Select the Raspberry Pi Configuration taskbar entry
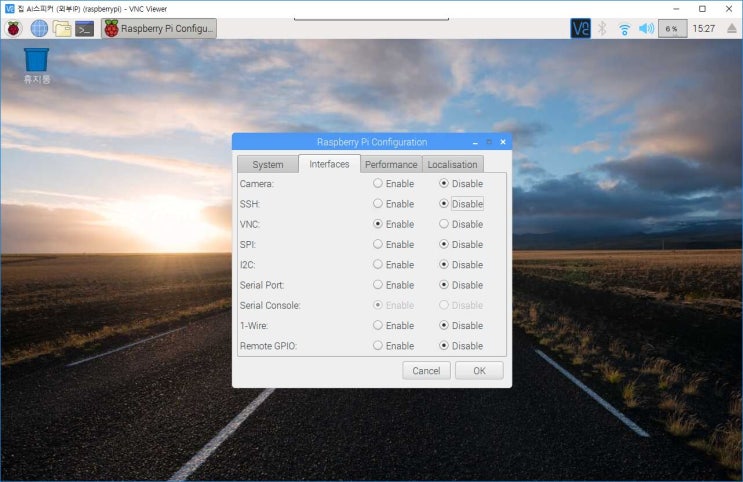The image size is (743, 482). pyautogui.click(x=159, y=28)
